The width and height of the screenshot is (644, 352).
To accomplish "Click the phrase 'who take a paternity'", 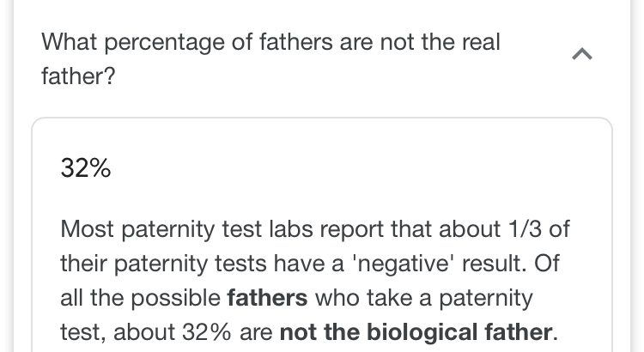I will (424, 298).
